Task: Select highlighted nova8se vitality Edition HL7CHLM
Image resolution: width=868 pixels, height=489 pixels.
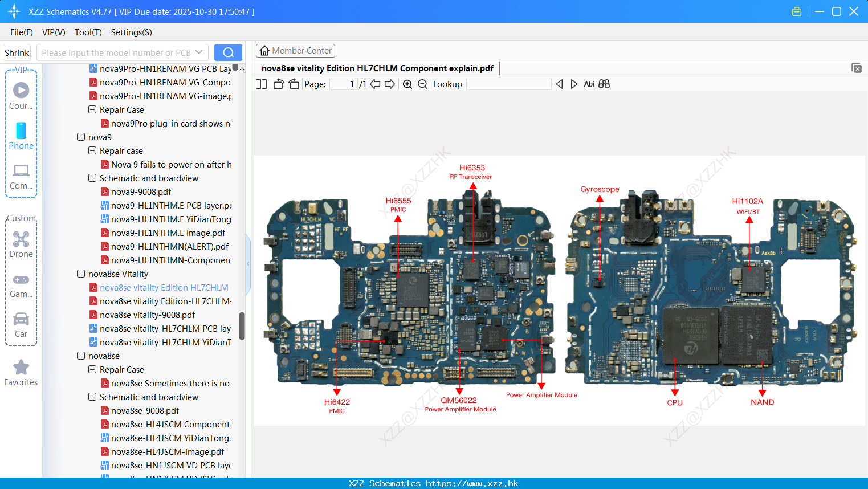Action: (159, 287)
